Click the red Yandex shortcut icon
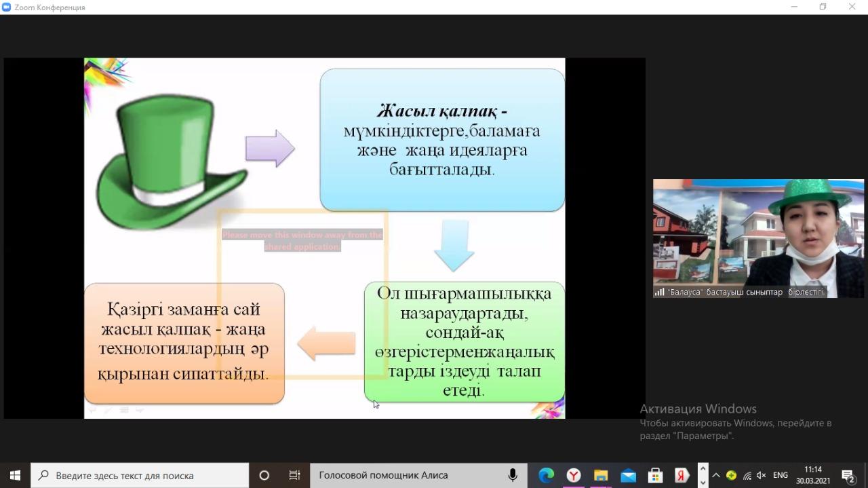 point(682,475)
